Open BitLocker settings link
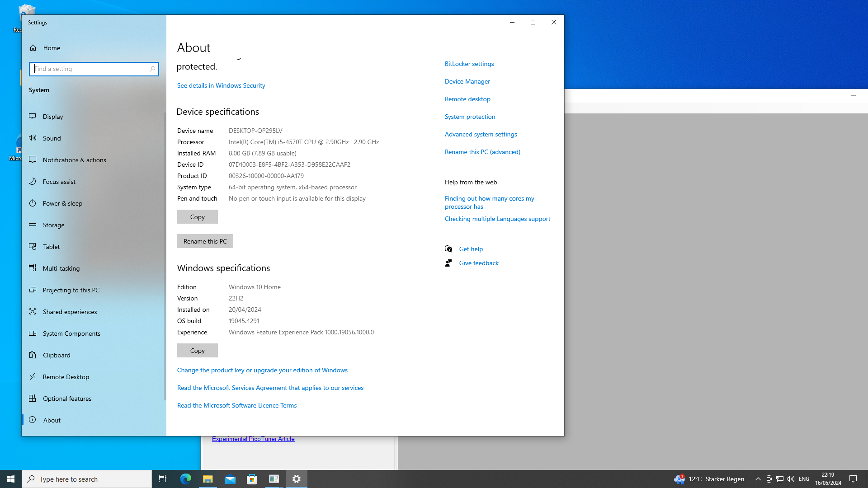 pyautogui.click(x=469, y=64)
